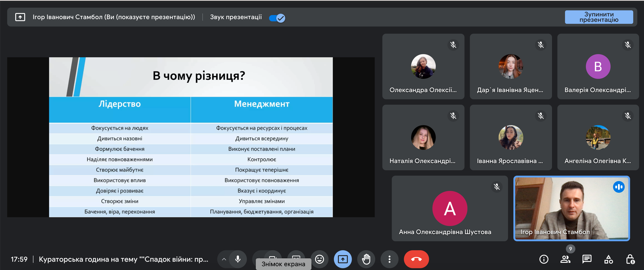The image size is (644, 270).
Task: Open meeting details info icon
Action: click(544, 259)
